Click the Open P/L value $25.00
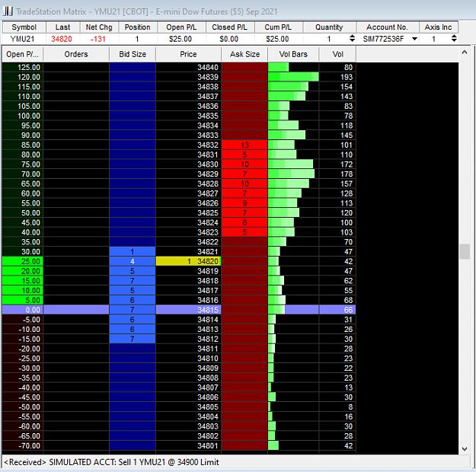 click(x=180, y=39)
